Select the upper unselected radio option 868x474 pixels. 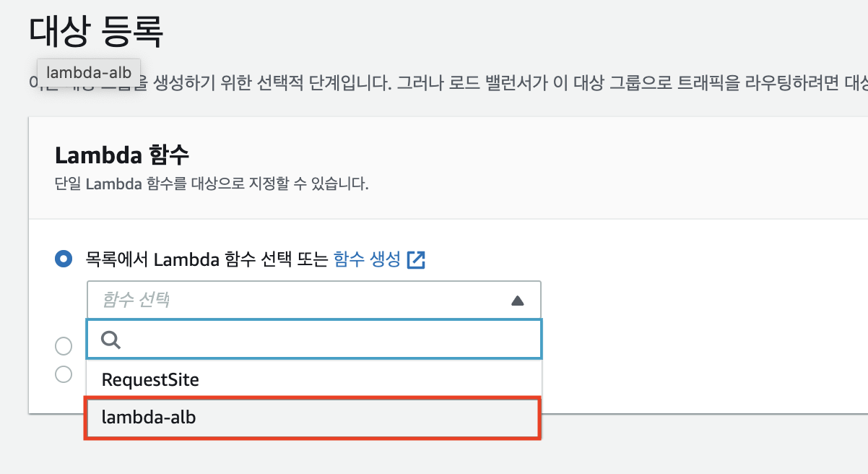pos(64,346)
